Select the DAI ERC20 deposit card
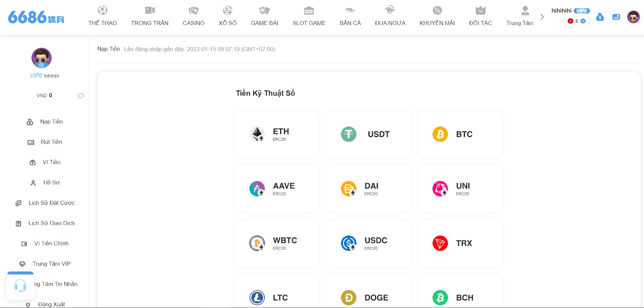The image size is (644, 308). (x=369, y=189)
